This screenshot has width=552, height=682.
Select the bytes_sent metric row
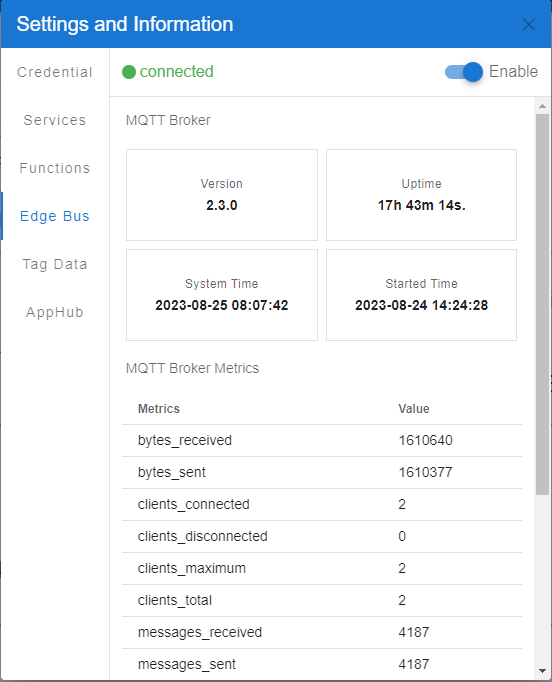(x=322, y=472)
